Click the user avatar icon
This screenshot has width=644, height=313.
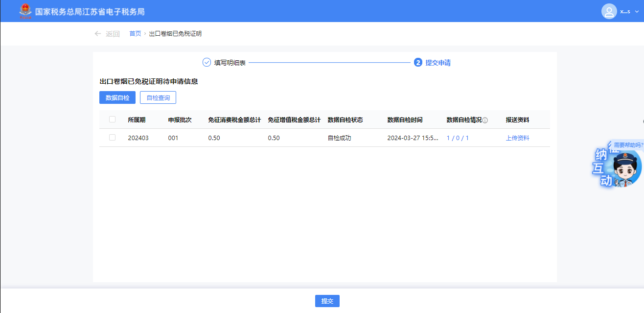[x=609, y=11]
